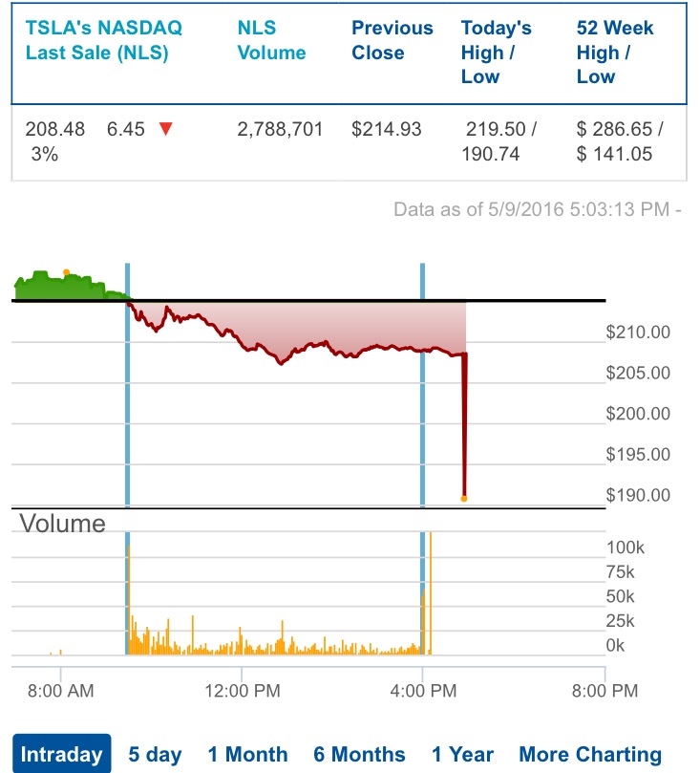Click the orange dot at the $190 price drop

tap(463, 499)
